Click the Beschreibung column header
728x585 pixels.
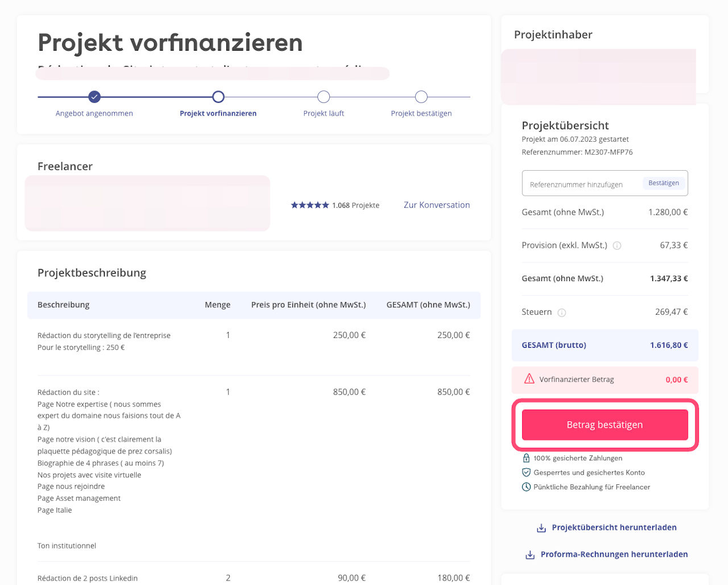tap(64, 305)
